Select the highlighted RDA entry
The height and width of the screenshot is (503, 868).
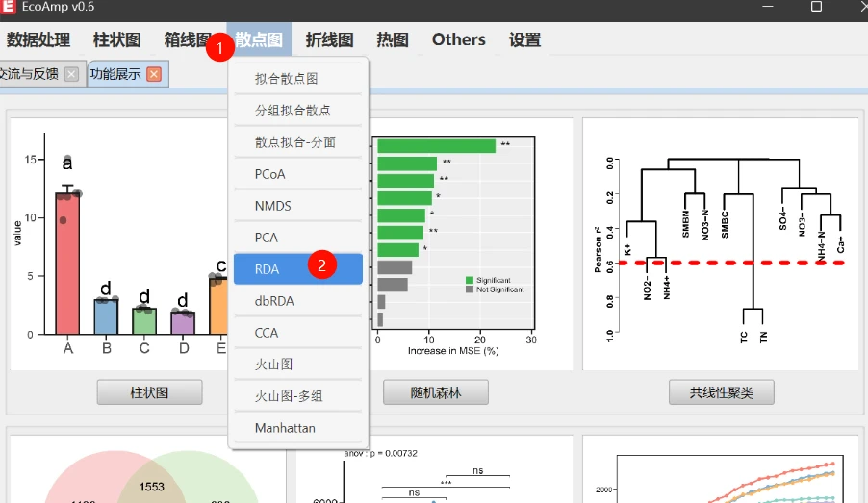[297, 269]
